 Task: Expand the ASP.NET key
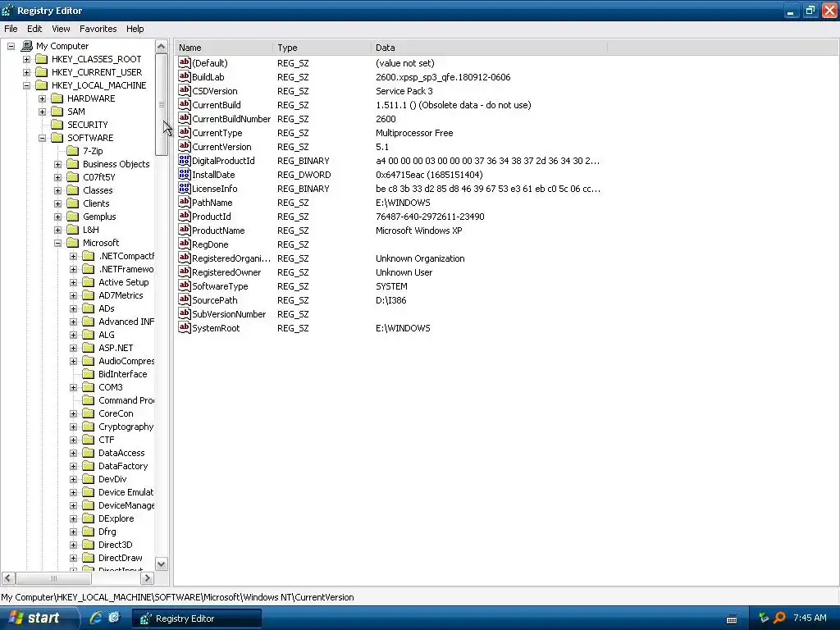click(x=73, y=348)
